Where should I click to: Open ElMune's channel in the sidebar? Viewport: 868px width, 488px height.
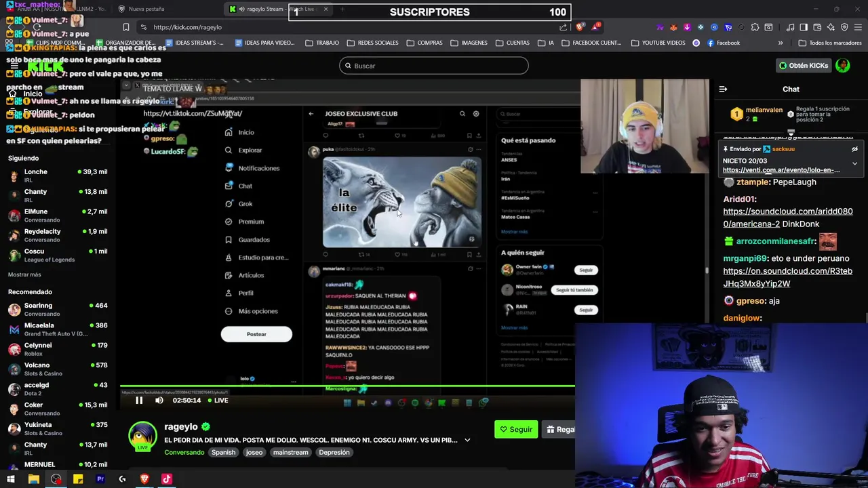(x=58, y=216)
